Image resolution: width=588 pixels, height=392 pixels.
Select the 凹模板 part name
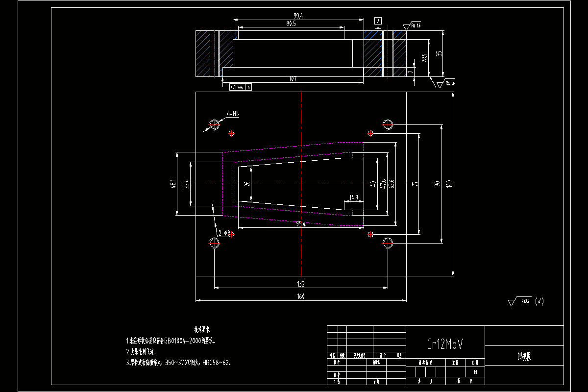(x=524, y=356)
